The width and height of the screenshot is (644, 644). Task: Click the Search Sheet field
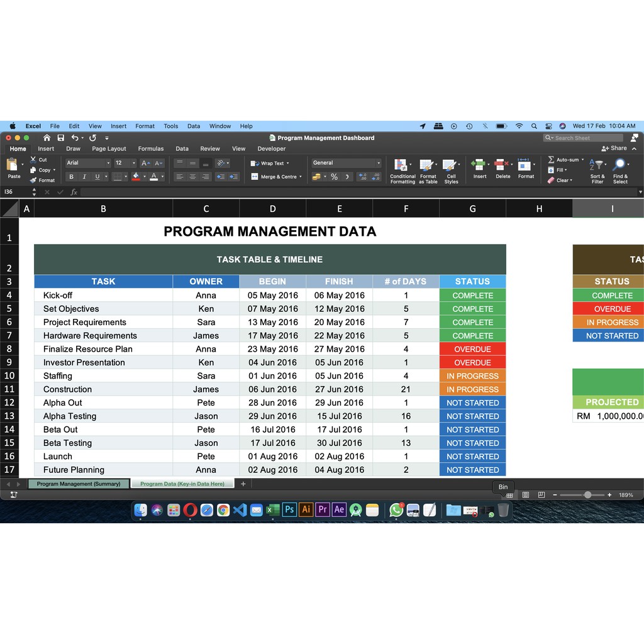coord(583,138)
